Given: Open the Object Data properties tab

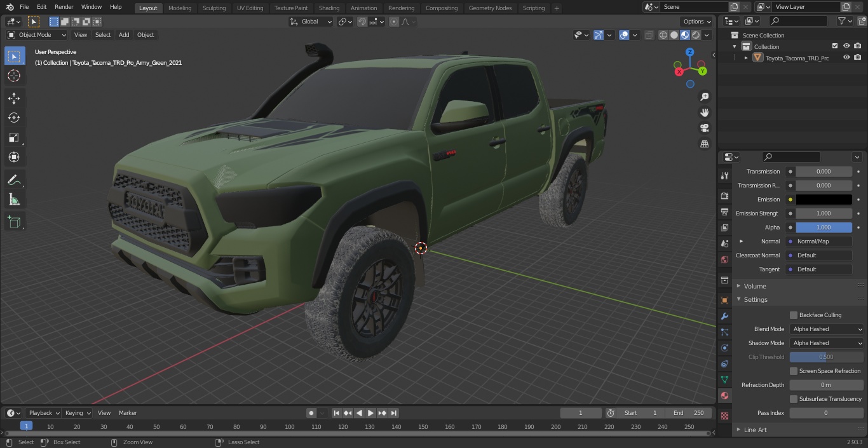Looking at the screenshot, I should pos(724,379).
